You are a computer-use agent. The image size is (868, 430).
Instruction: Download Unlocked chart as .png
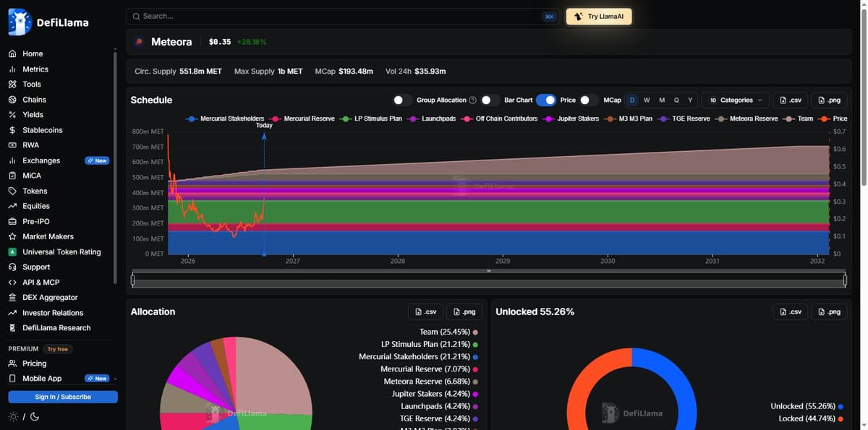829,311
